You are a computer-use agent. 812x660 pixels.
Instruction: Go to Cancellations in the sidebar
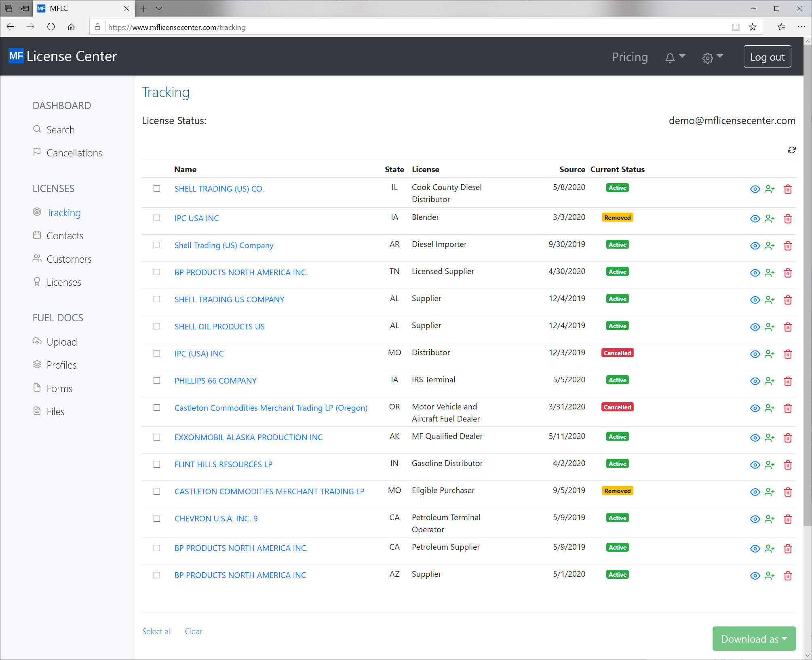pyautogui.click(x=74, y=153)
